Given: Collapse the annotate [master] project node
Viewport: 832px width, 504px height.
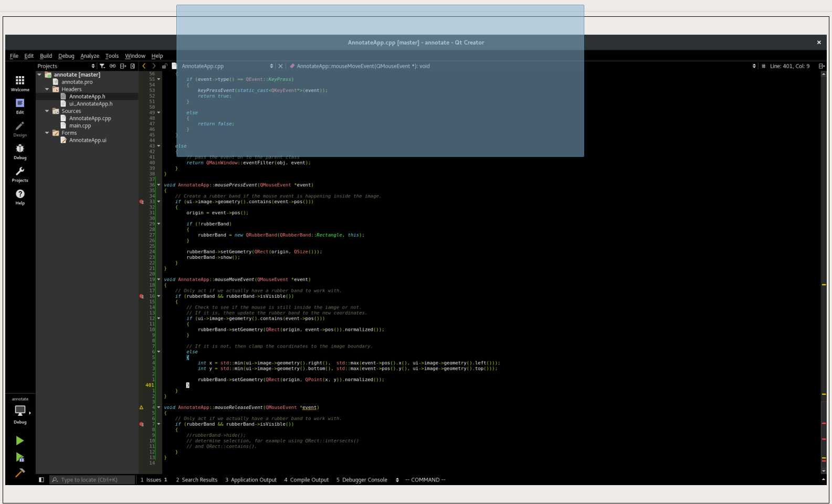Looking at the screenshot, I should tap(39, 75).
